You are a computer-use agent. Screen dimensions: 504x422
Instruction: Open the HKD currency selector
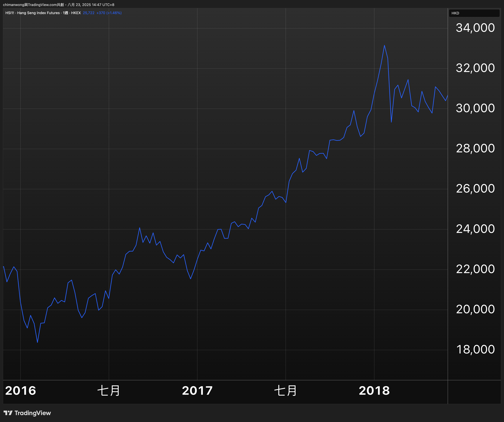(455, 13)
